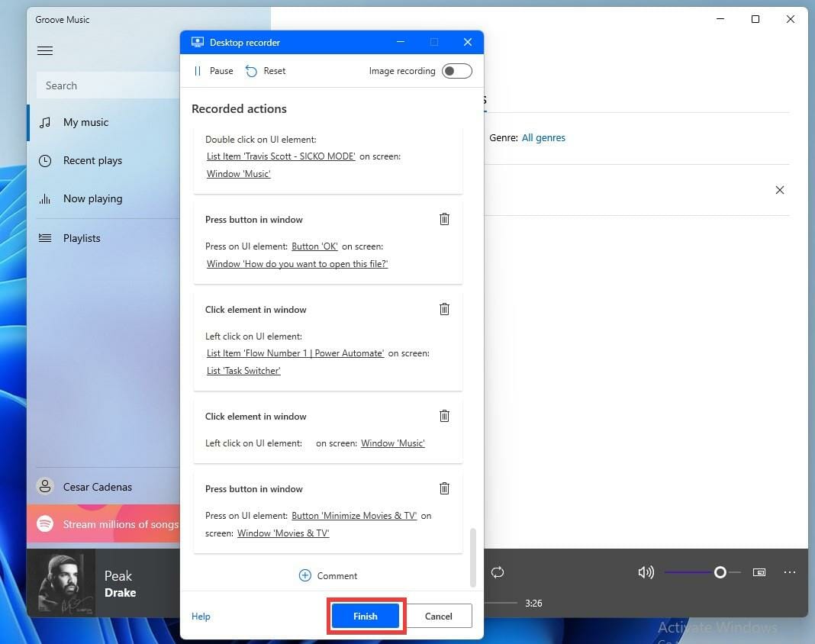This screenshot has height=644, width=815.
Task: Reset the recorded actions
Action: point(266,71)
